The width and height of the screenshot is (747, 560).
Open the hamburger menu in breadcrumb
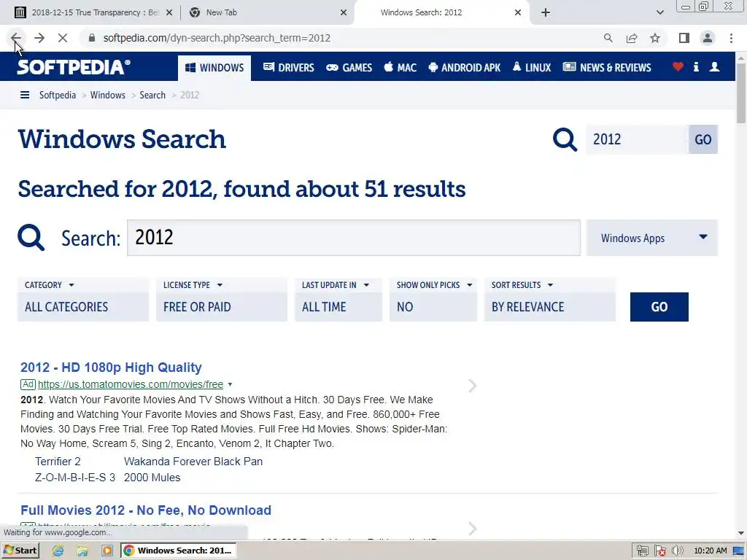pyautogui.click(x=25, y=95)
